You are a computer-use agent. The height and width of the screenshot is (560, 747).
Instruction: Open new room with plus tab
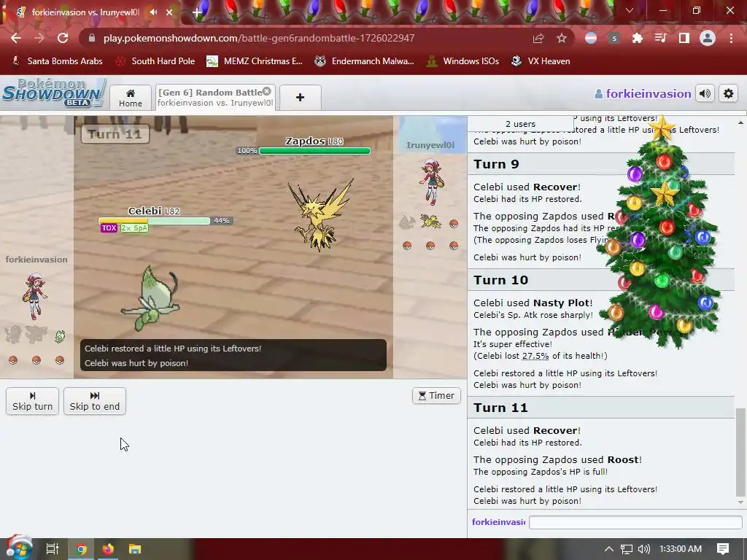point(300,98)
